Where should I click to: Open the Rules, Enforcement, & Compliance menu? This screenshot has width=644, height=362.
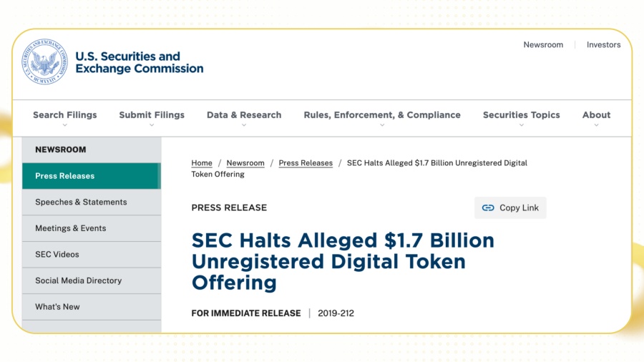(x=382, y=115)
